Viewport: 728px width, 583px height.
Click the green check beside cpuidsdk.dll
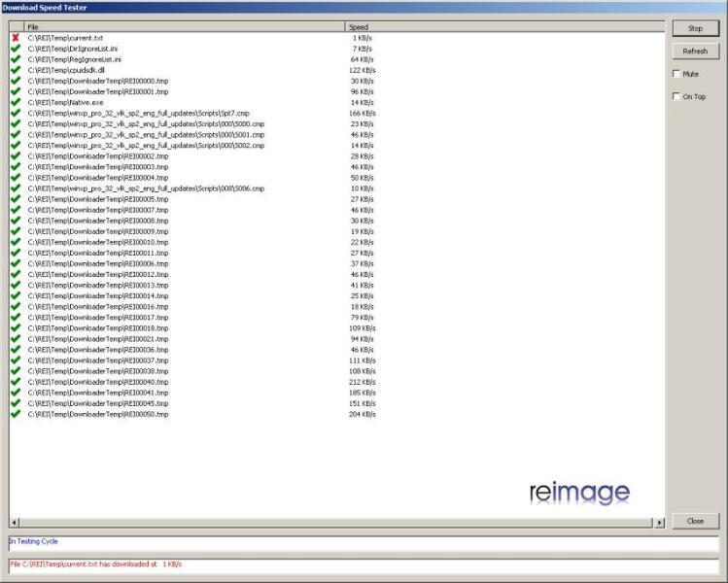click(x=16, y=70)
